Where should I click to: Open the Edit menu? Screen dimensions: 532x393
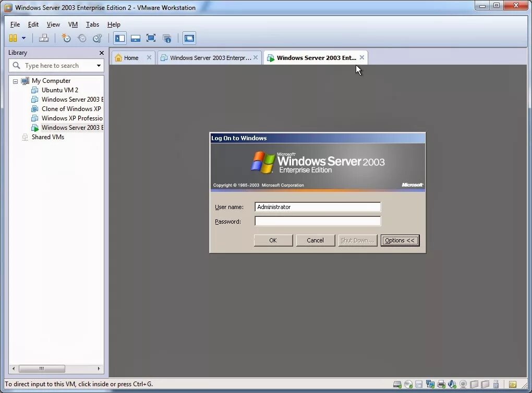tap(33, 24)
